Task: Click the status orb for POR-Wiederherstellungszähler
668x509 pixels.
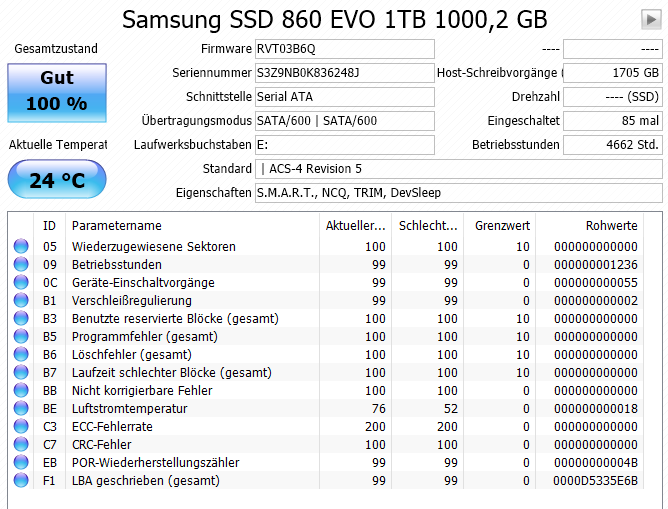Action: click(x=21, y=462)
